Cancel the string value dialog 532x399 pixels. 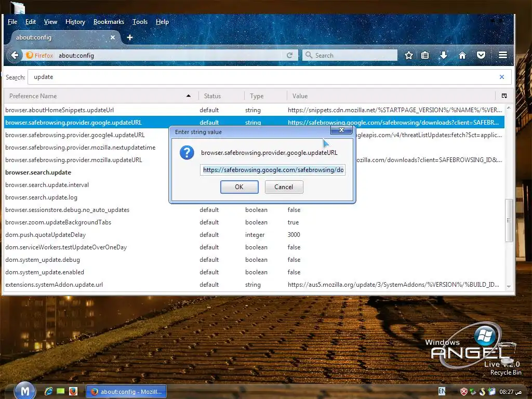284,187
